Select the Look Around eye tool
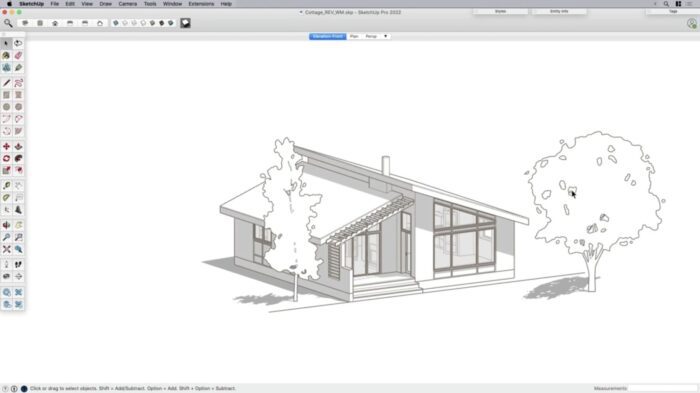This screenshot has height=393, width=700. click(6, 276)
